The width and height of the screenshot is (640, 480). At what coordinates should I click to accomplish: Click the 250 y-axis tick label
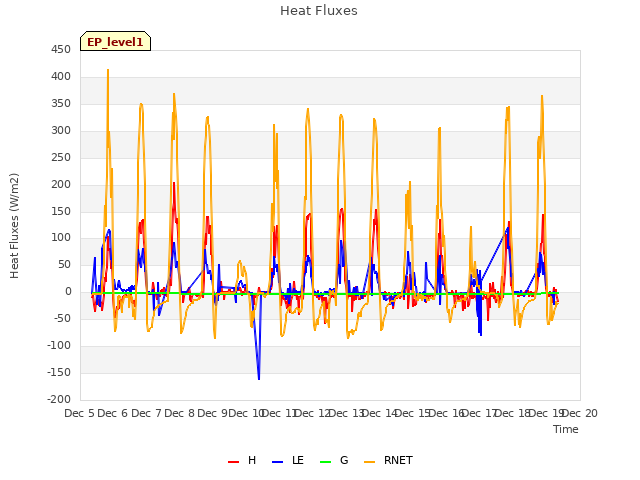click(x=61, y=158)
